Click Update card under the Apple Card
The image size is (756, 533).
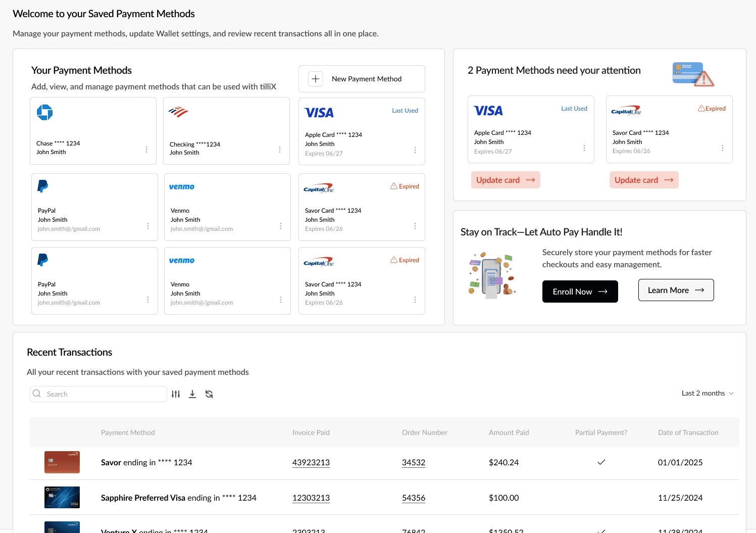click(x=506, y=180)
